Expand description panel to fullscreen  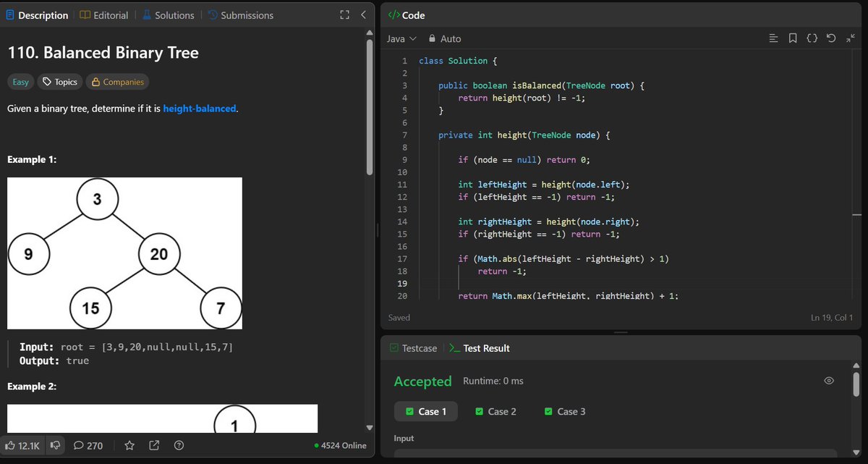coord(344,15)
